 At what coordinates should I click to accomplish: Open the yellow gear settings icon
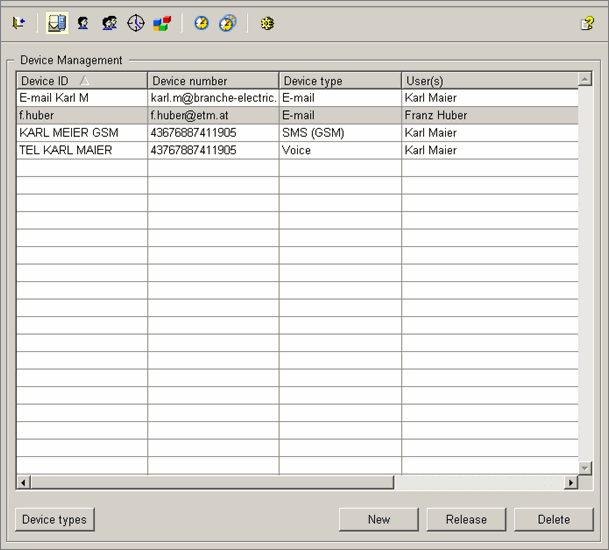(266, 23)
